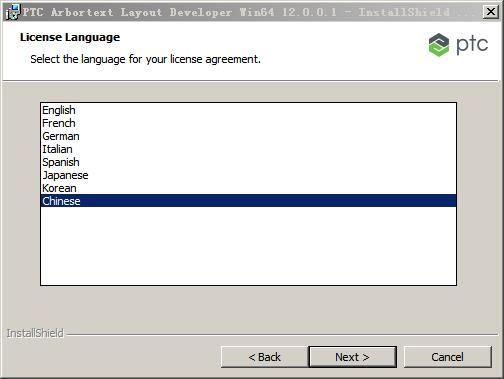Click the green ptc logo
Image resolution: width=504 pixels, height=379 pixels.
pos(439,45)
